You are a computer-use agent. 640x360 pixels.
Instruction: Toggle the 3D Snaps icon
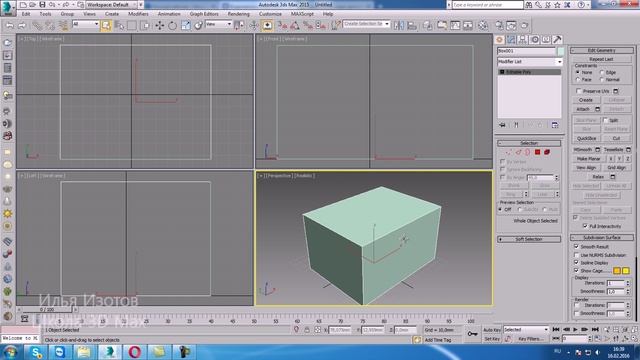tap(282, 25)
